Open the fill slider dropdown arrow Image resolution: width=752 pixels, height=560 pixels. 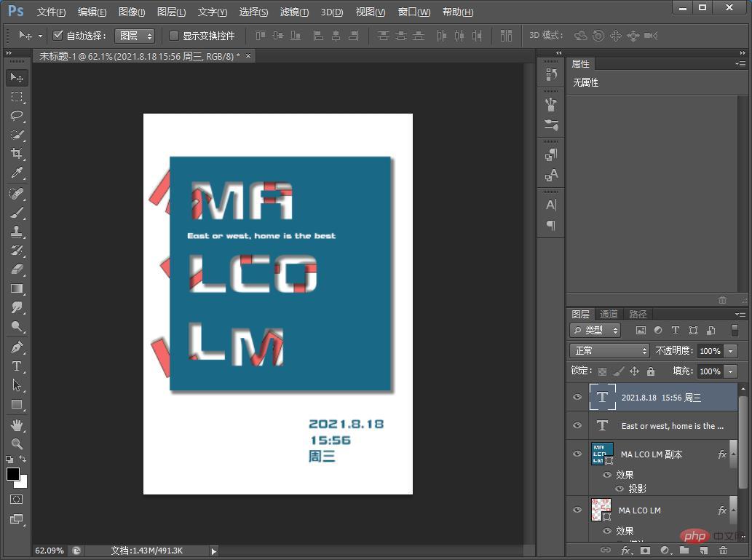(731, 371)
